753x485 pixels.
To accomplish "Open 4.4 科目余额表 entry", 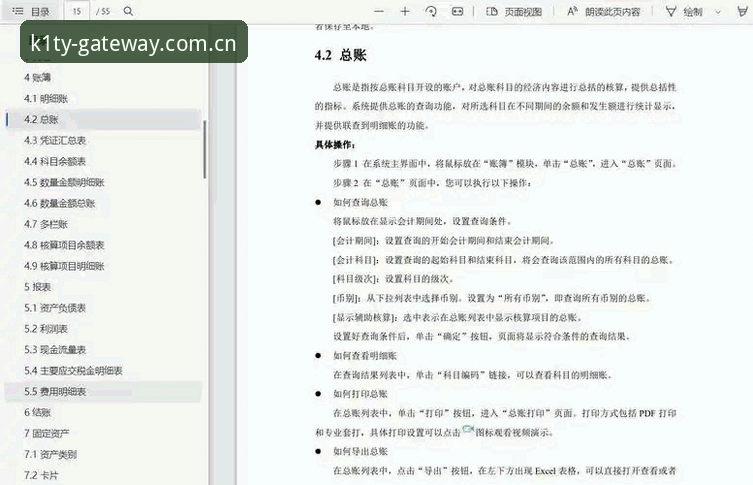I will point(55,161).
